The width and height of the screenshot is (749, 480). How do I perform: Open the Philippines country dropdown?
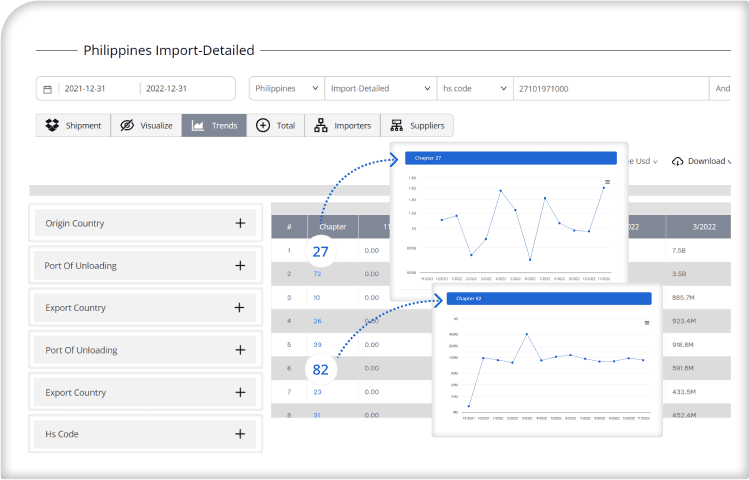(x=287, y=88)
